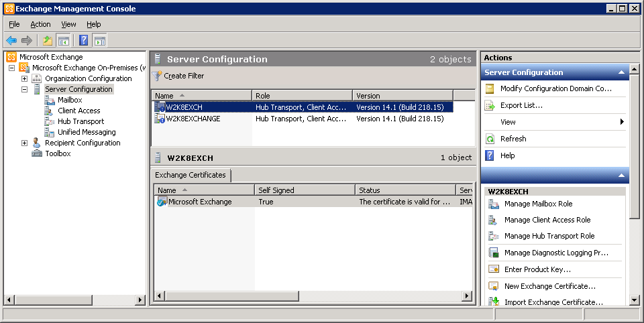Toggle the Show/Hide Console Tree icon
The width and height of the screenshot is (644, 323).
pos(63,40)
